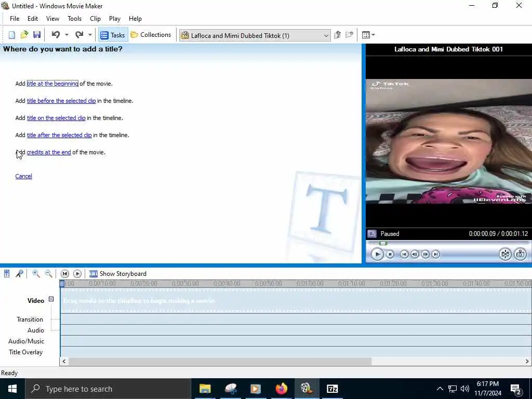Image resolution: width=532 pixels, height=399 pixels.
Task: Cancel the title wizard
Action: tap(24, 176)
